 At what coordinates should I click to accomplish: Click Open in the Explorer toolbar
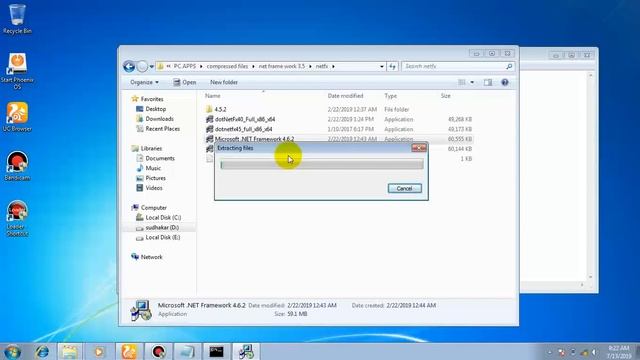tap(184, 82)
